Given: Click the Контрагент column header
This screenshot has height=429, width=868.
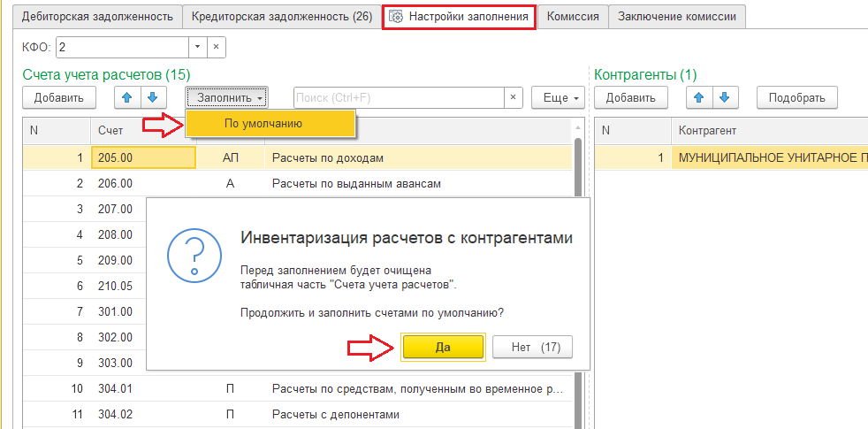Looking at the screenshot, I should pyautogui.click(x=770, y=131).
